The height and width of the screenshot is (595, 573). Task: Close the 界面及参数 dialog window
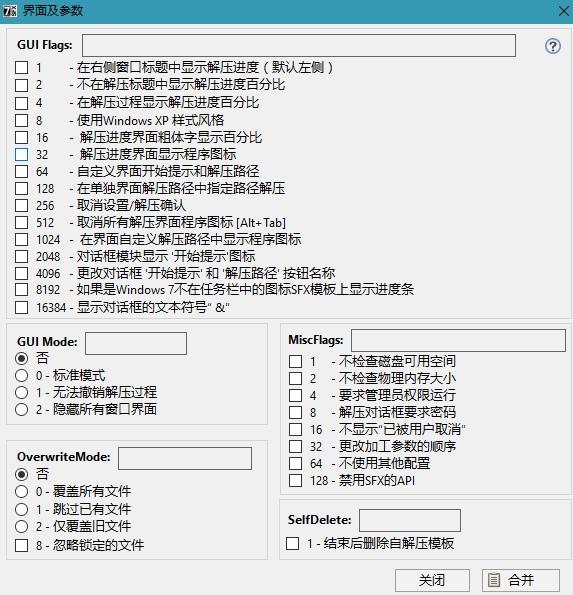point(564,11)
